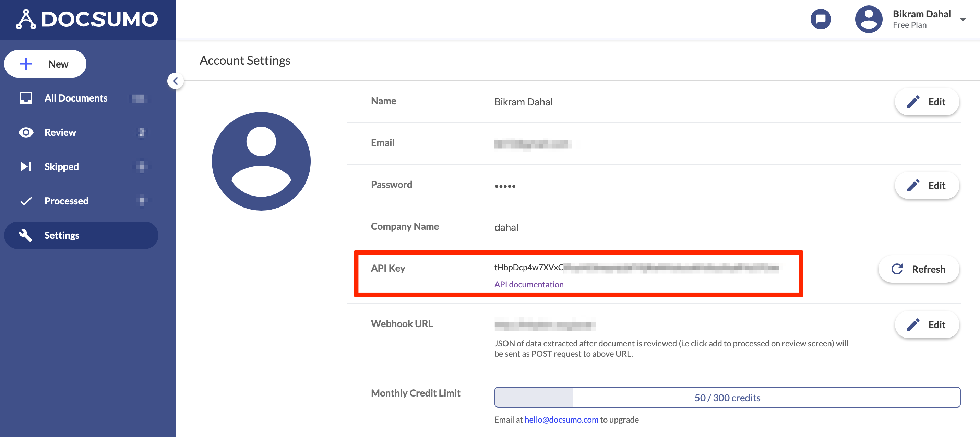
Task: Open the chat support icon
Action: coord(821,19)
